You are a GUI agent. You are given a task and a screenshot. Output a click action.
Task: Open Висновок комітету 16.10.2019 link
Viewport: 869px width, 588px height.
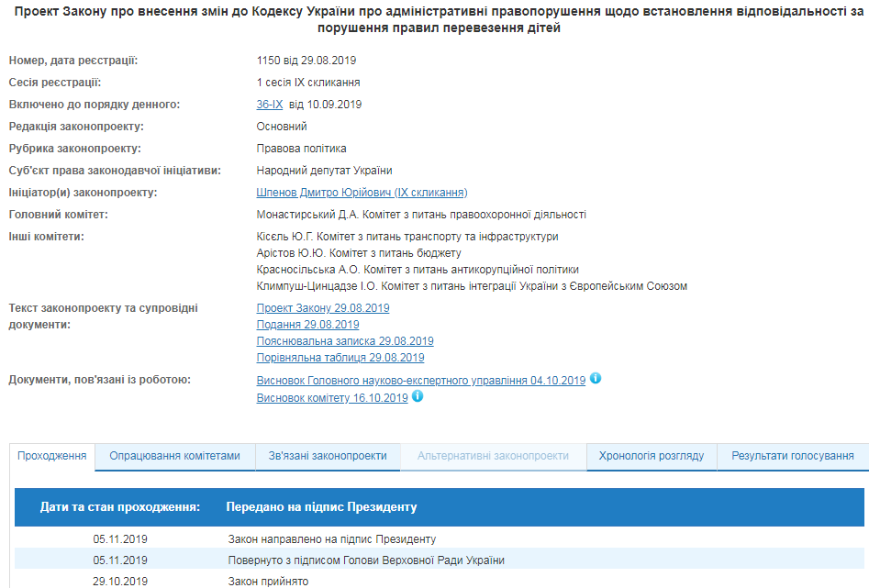pos(331,397)
